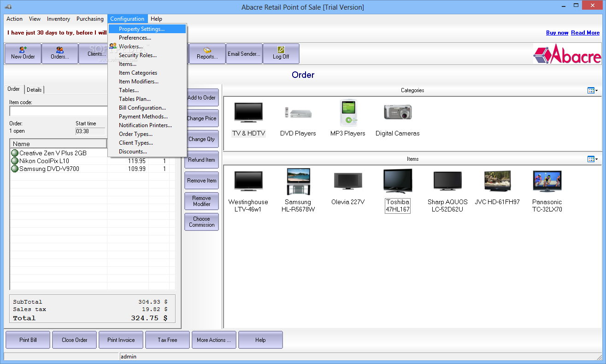Viewport: 606px width, 364px height.
Task: Choose Discounts menu entry
Action: [147, 152]
